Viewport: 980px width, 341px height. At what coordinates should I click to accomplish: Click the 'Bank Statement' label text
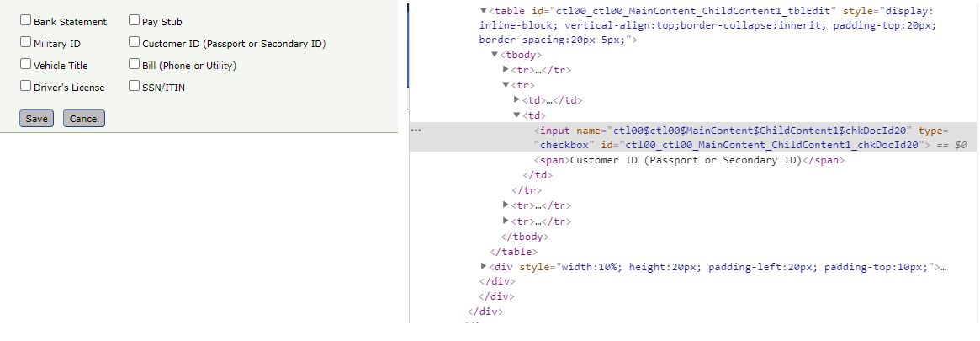click(x=70, y=22)
